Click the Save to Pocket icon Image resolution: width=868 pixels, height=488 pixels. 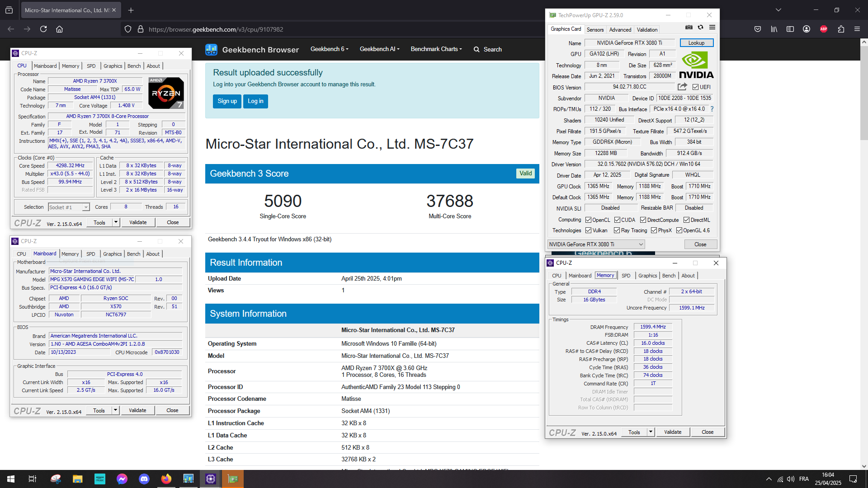click(x=758, y=29)
